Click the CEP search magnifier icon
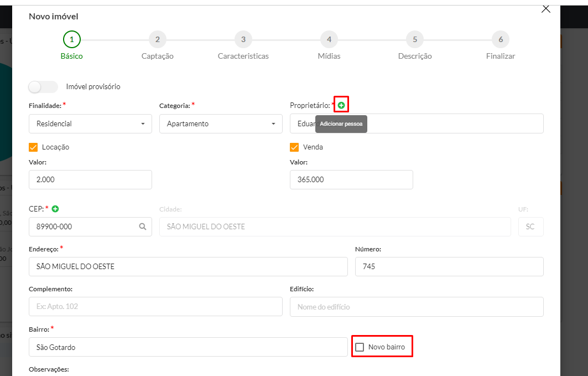 pyautogui.click(x=143, y=226)
